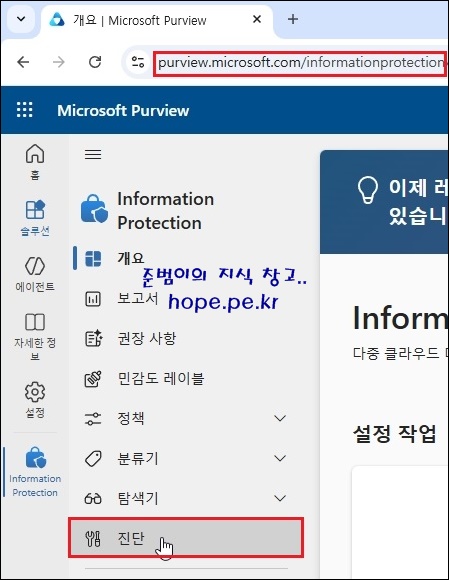Reload the Purview page
The width and height of the screenshot is (449, 580).
[95, 62]
